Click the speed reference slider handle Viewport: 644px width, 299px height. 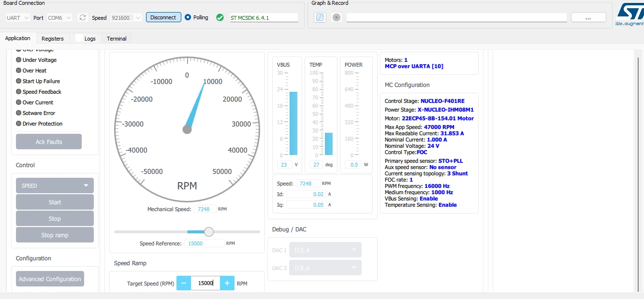tap(209, 232)
